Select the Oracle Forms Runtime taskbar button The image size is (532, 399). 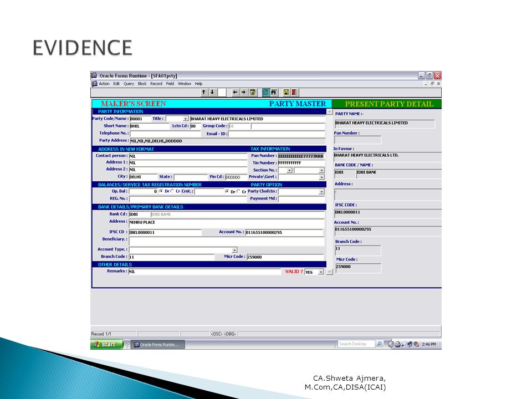coord(158,344)
